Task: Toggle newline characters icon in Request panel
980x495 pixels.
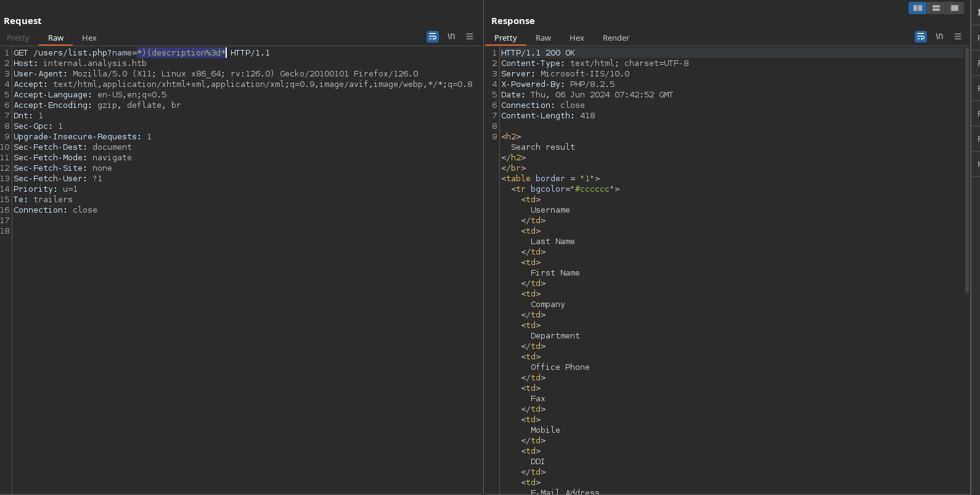Action: 451,37
